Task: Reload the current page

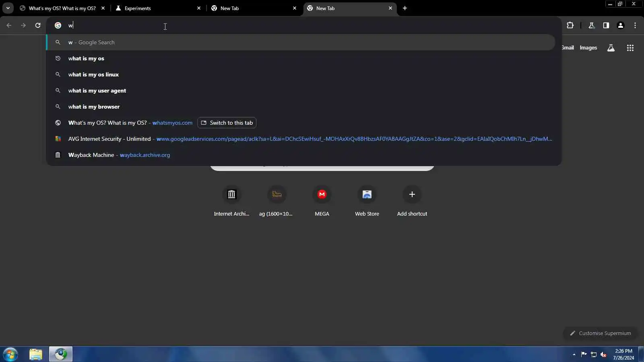Action: 38,25
